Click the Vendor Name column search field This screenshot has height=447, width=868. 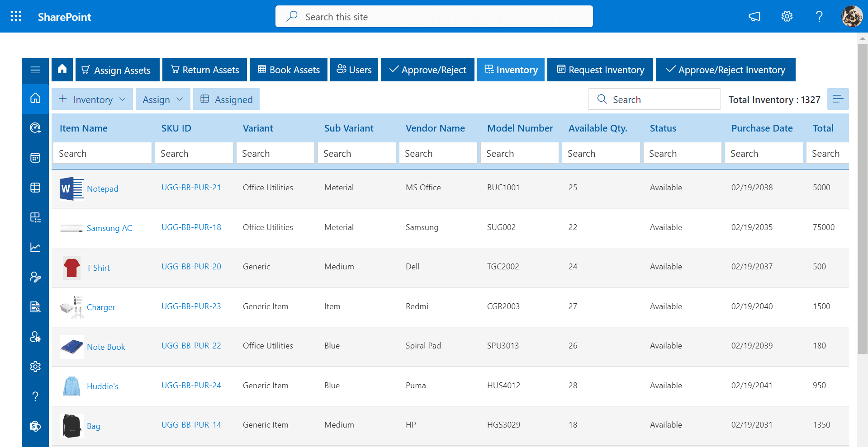tap(438, 153)
